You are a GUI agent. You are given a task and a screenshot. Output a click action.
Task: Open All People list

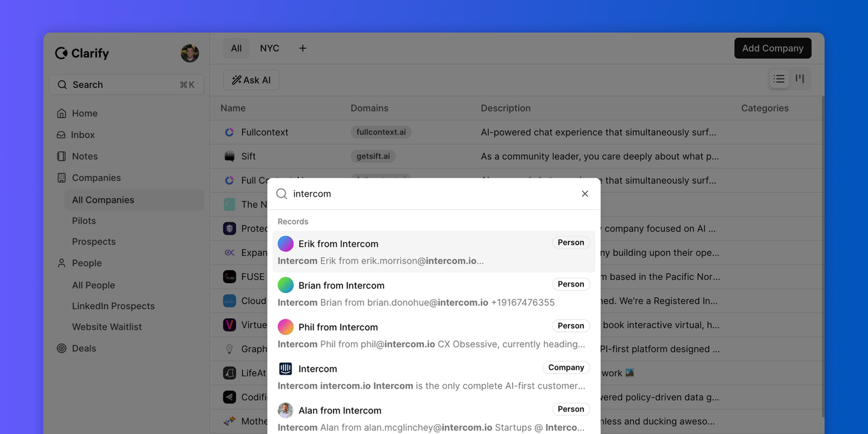coord(93,285)
